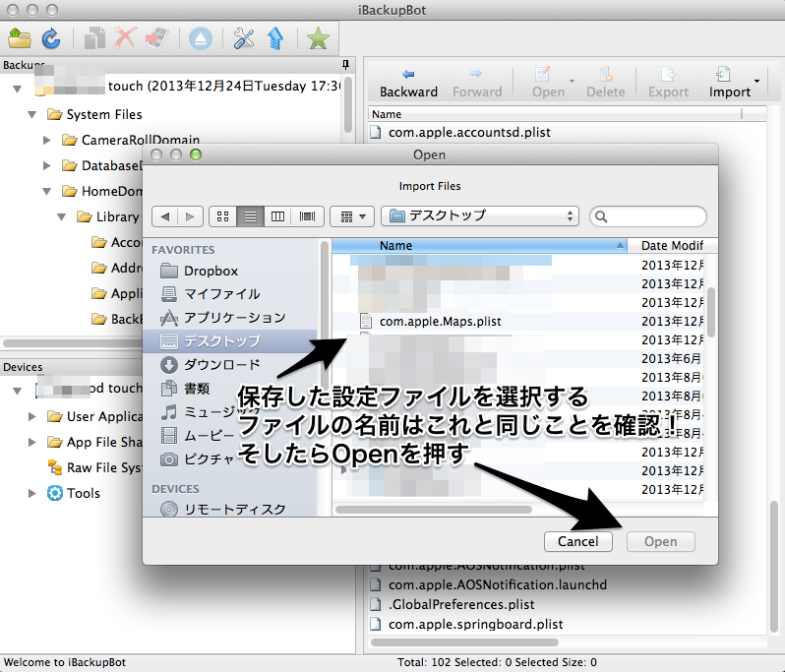Select .GlobalPreferences.plist in main list
Image resolution: width=785 pixels, height=672 pixels.
pos(453,604)
